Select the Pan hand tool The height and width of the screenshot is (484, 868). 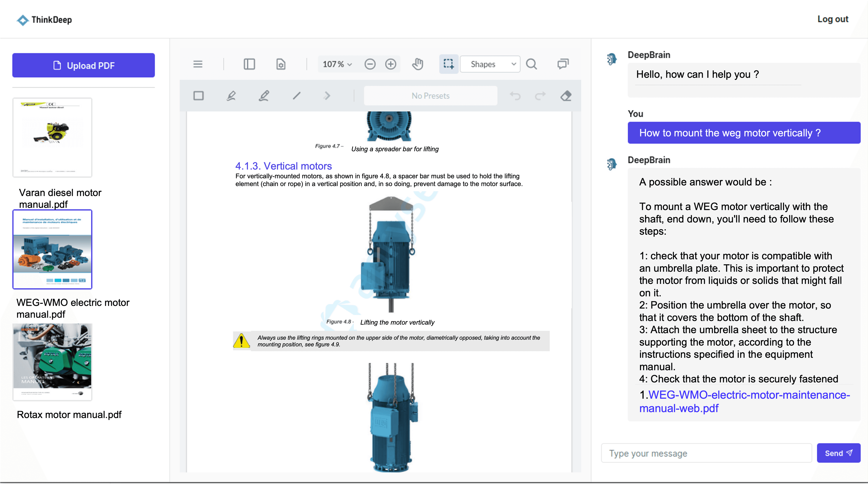click(x=417, y=64)
